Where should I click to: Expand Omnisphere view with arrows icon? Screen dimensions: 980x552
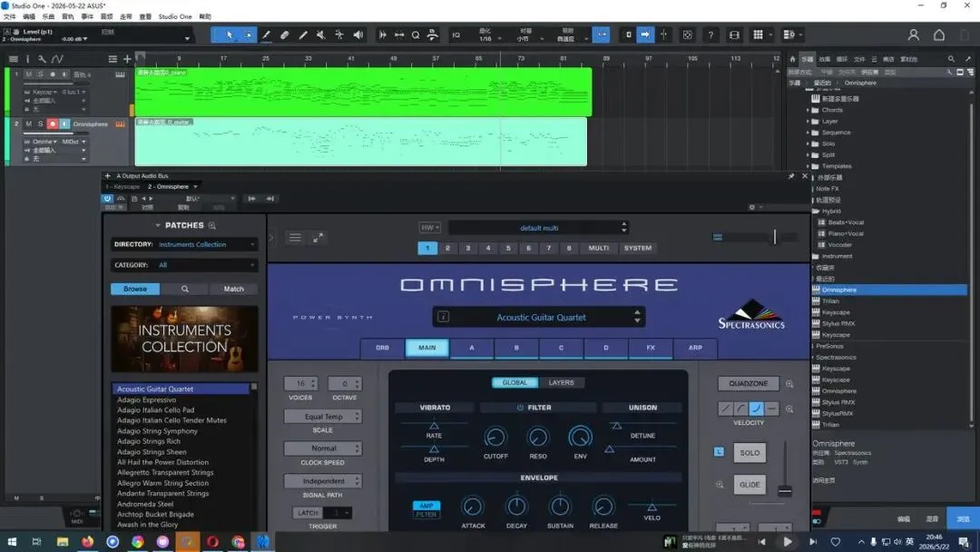pyautogui.click(x=318, y=238)
